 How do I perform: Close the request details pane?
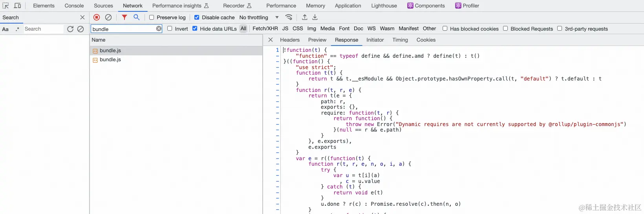pyautogui.click(x=271, y=40)
